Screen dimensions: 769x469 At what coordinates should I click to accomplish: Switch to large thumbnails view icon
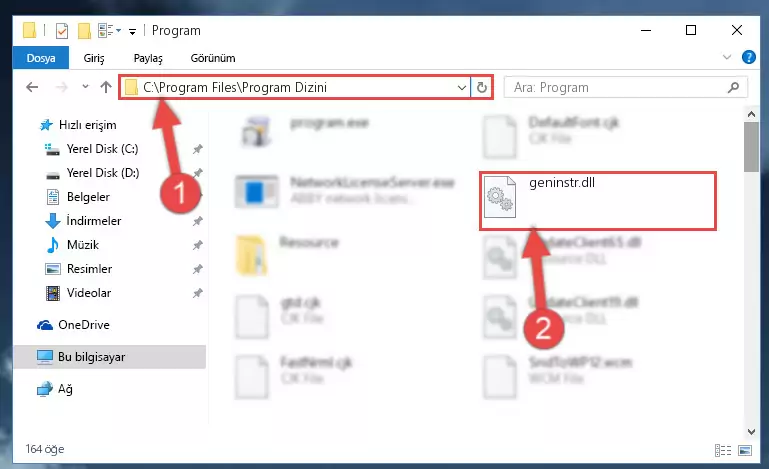pos(745,450)
